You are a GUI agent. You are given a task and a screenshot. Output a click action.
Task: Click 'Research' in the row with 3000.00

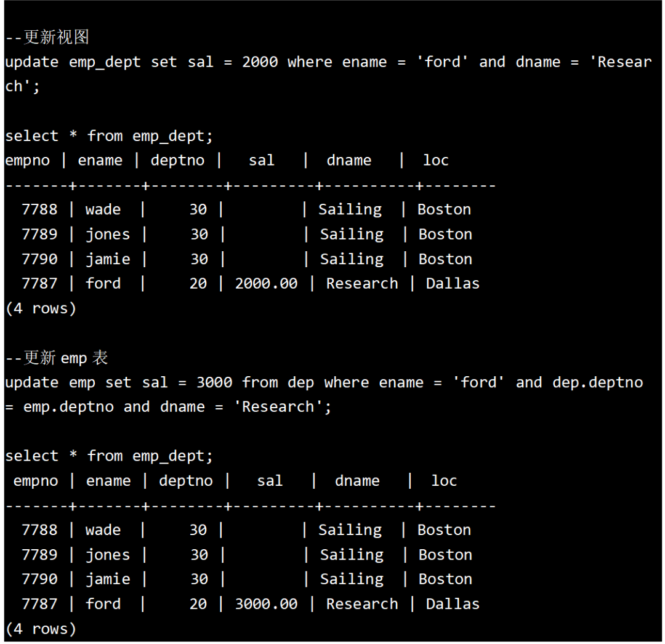point(362,604)
